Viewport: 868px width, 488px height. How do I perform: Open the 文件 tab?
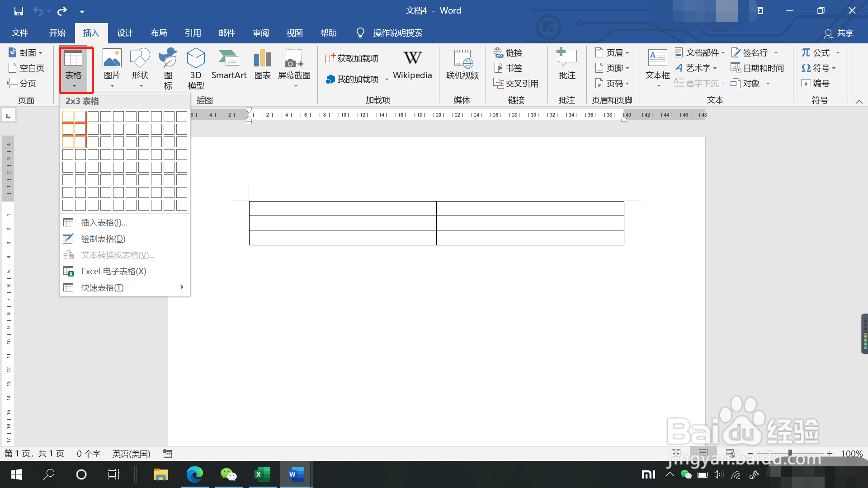coord(20,33)
